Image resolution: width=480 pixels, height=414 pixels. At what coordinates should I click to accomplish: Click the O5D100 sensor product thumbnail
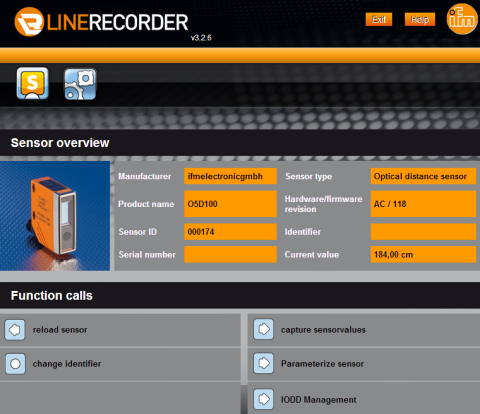pyautogui.click(x=55, y=216)
